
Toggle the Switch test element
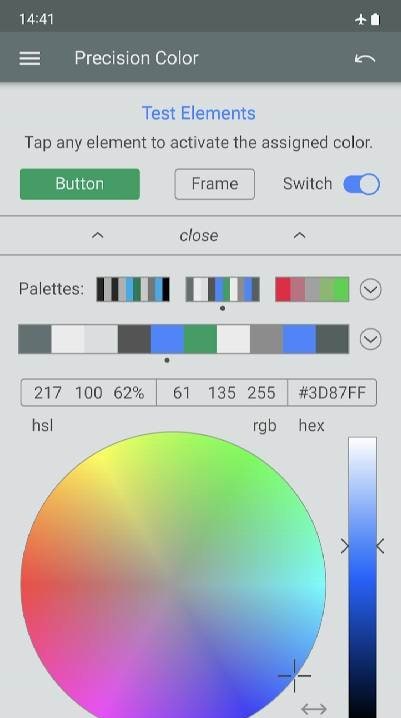coord(362,184)
